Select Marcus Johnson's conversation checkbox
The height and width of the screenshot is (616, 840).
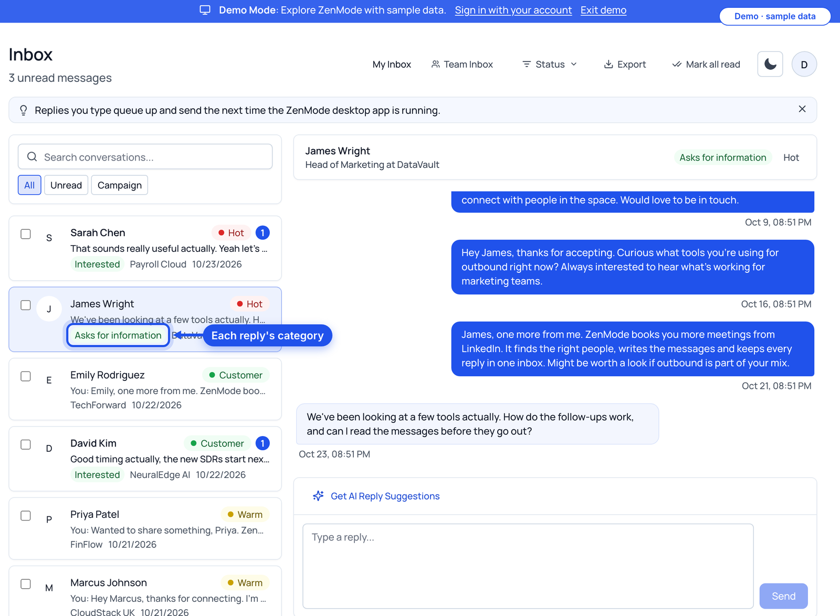click(26, 584)
